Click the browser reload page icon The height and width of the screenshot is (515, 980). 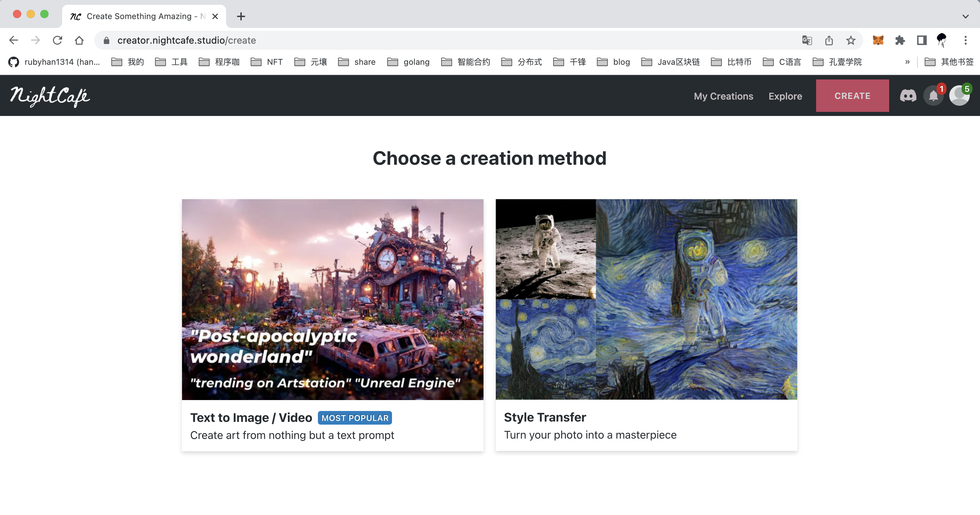pyautogui.click(x=57, y=40)
